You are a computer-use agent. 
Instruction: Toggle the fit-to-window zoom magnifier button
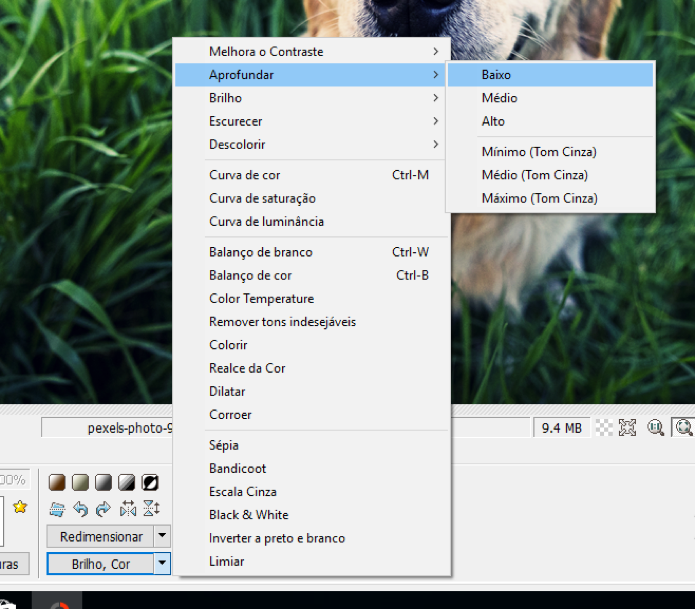pyautogui.click(x=683, y=428)
